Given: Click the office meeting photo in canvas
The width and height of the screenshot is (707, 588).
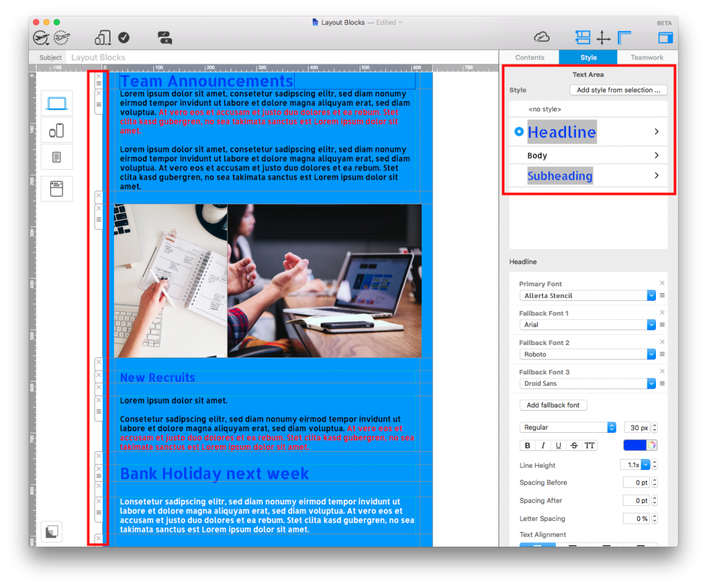Looking at the screenshot, I should point(325,281).
